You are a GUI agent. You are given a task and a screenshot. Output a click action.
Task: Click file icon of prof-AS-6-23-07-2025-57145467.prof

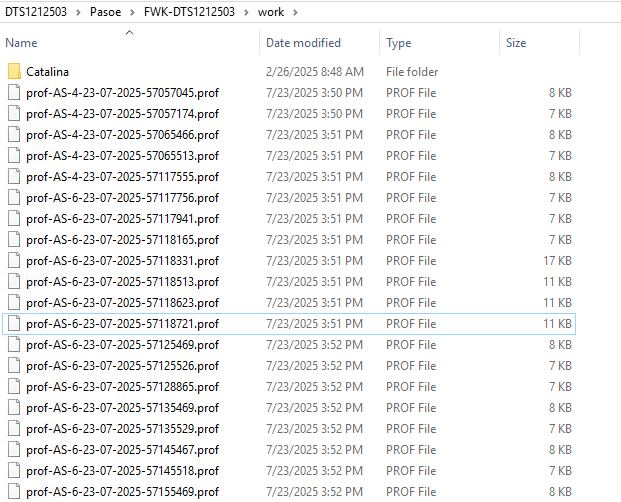[x=14, y=449]
